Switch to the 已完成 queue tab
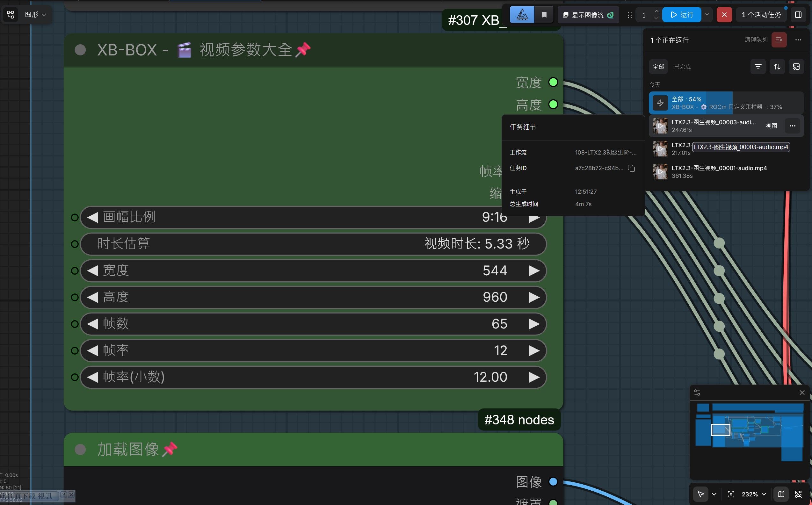This screenshot has width=812, height=505. [682, 67]
